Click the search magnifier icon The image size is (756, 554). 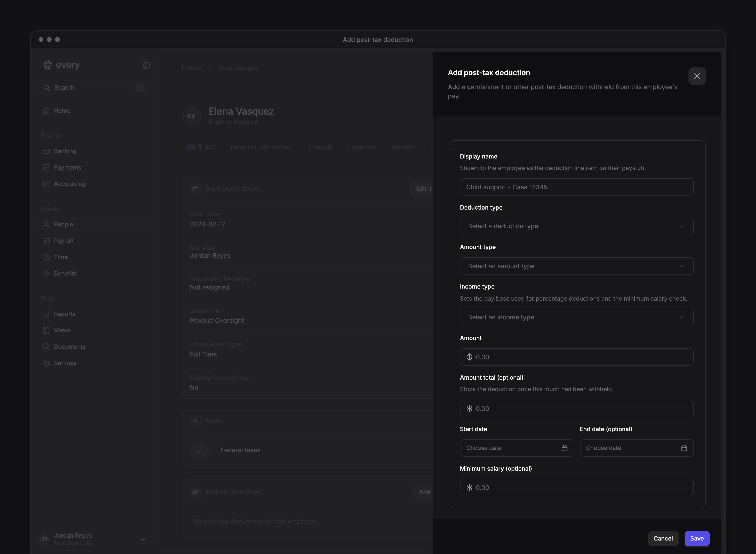[x=47, y=87]
